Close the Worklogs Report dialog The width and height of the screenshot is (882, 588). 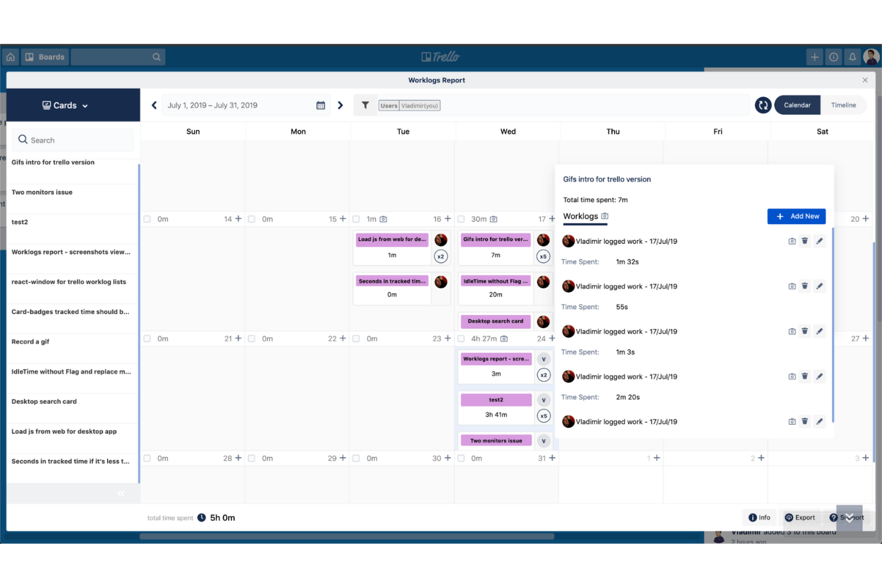[x=865, y=80]
